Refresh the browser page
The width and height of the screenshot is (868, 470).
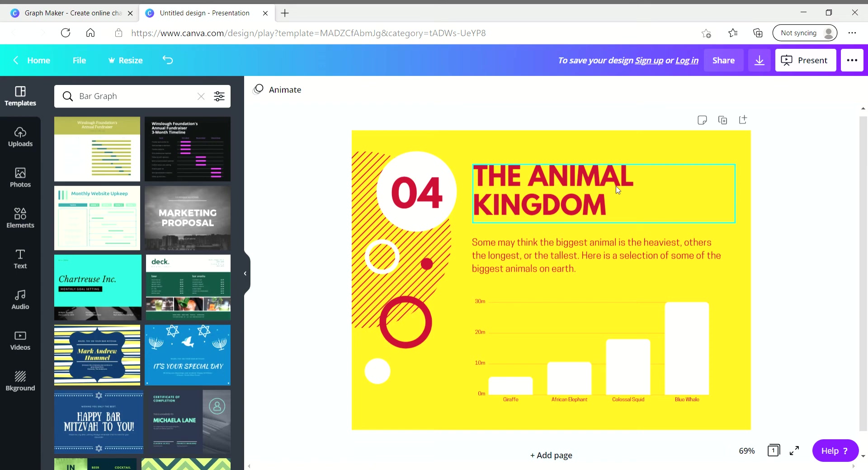tap(66, 33)
